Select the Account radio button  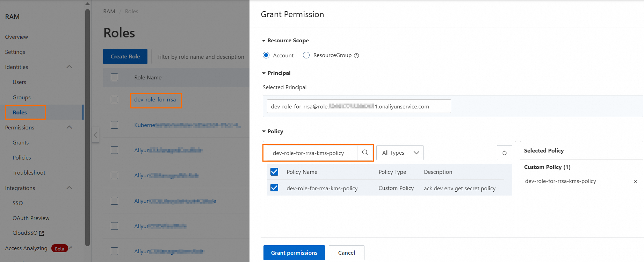266,55
